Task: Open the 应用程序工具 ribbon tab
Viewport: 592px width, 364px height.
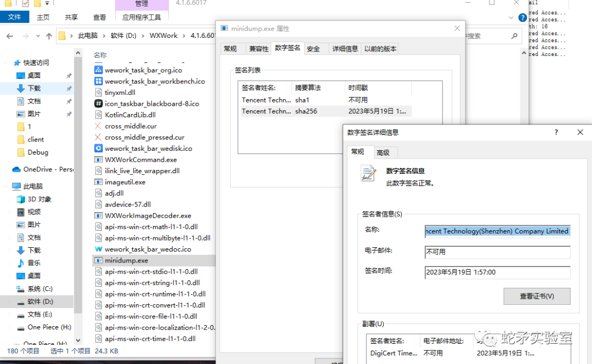Action: (141, 17)
